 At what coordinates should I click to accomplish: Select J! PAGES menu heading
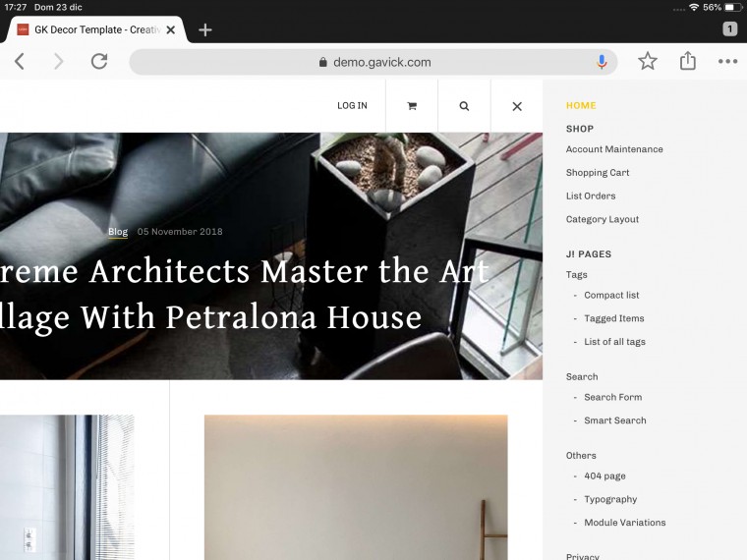tap(589, 254)
